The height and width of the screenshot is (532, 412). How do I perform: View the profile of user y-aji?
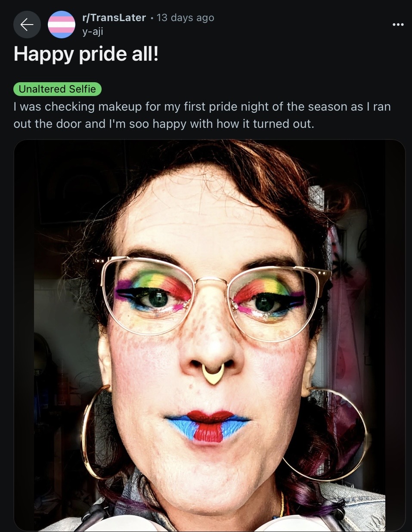pos(93,31)
